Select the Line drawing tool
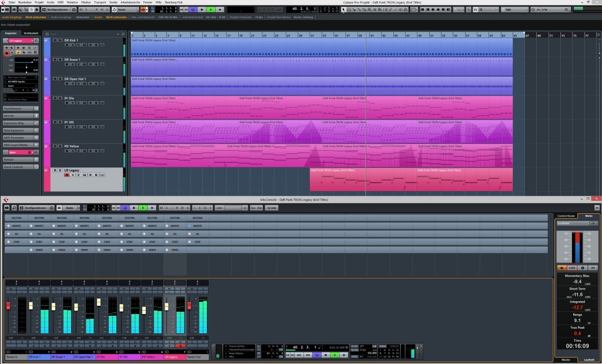Viewport: 602px width, 364px height. coord(396,9)
